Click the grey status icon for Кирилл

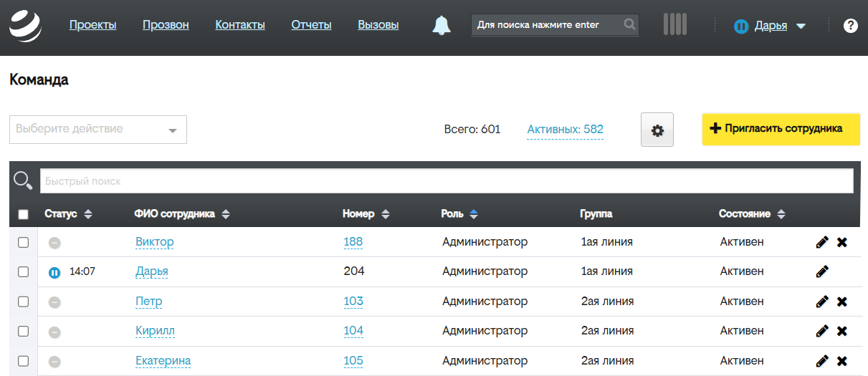click(x=54, y=332)
